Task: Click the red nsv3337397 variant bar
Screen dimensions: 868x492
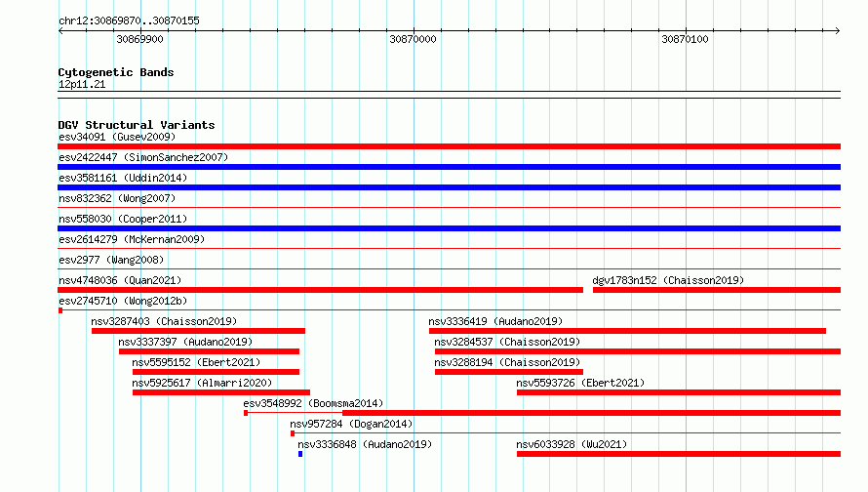Action: coord(210,351)
